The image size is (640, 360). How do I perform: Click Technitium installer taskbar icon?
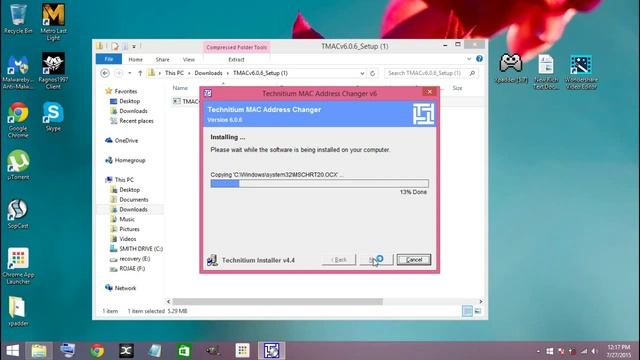coord(271,351)
